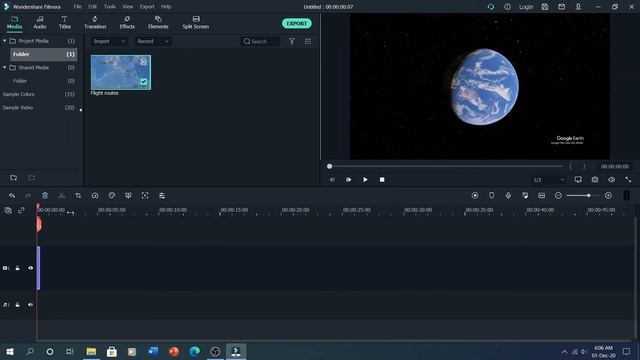The height and width of the screenshot is (360, 640).
Task: Open the Import dropdown
Action: point(109,41)
